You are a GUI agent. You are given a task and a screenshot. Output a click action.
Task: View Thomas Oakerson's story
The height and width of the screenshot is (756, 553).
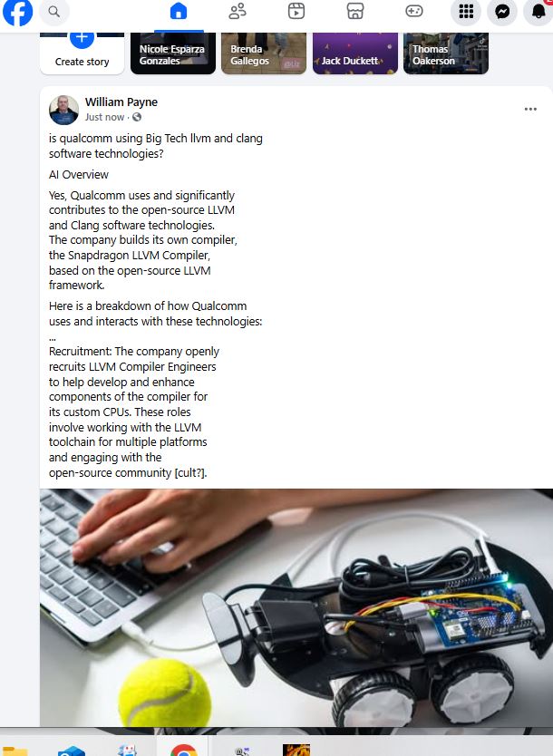tap(446, 53)
